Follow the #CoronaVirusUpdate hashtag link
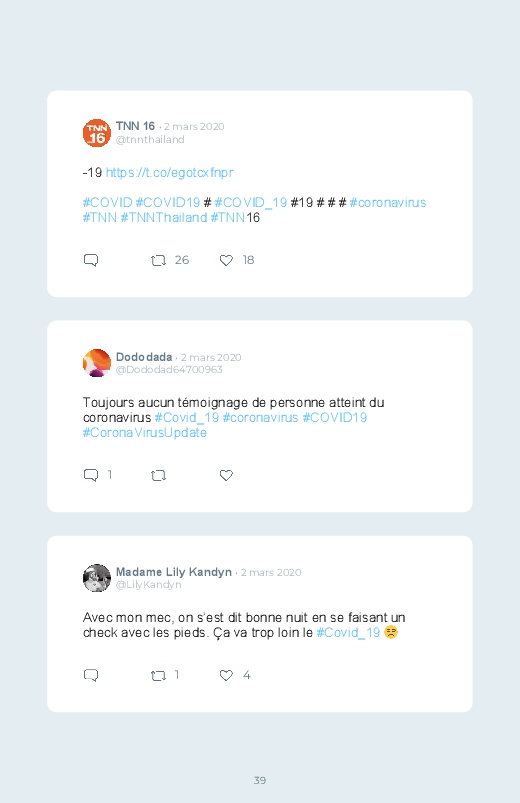The image size is (520, 803). coord(145,433)
